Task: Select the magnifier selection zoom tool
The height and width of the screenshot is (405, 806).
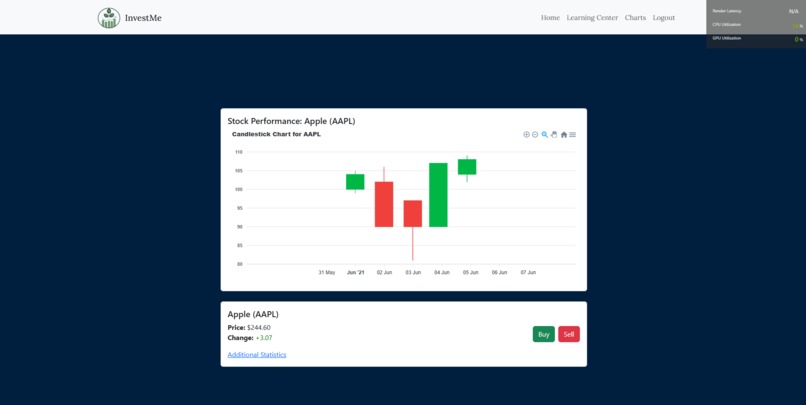Action: [545, 135]
